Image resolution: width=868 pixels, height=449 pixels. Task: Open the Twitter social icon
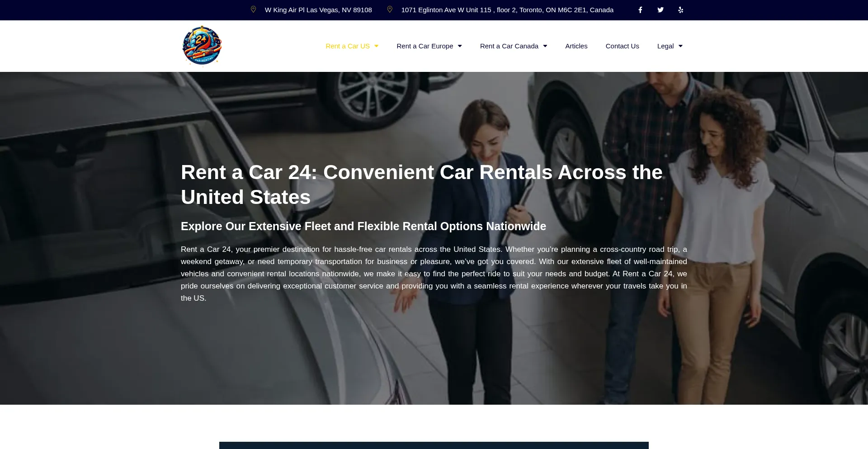660,10
